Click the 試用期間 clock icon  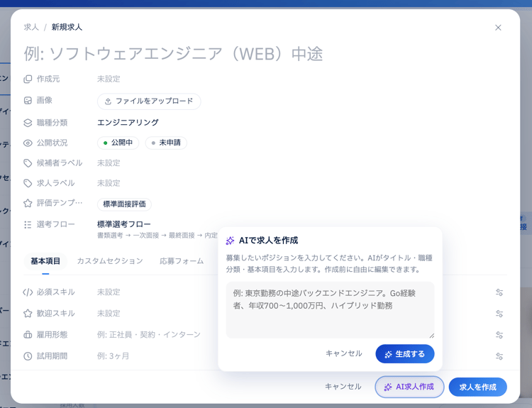point(28,356)
